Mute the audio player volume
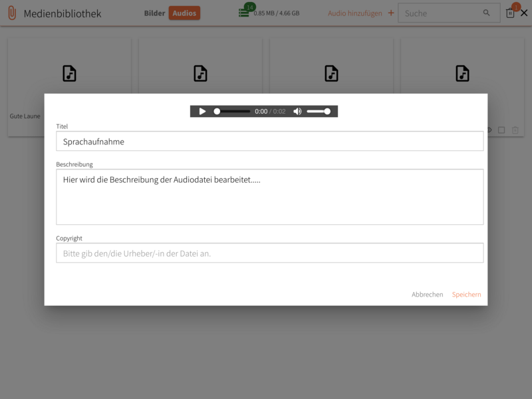Viewport: 532px width, 399px height. click(297, 112)
